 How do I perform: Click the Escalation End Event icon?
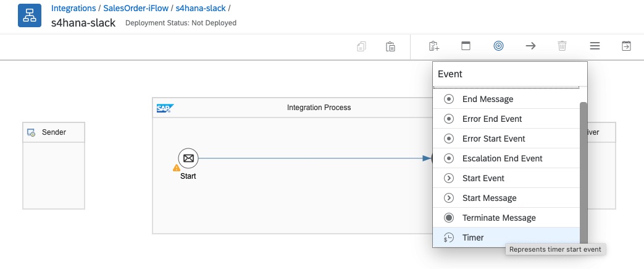pos(449,158)
